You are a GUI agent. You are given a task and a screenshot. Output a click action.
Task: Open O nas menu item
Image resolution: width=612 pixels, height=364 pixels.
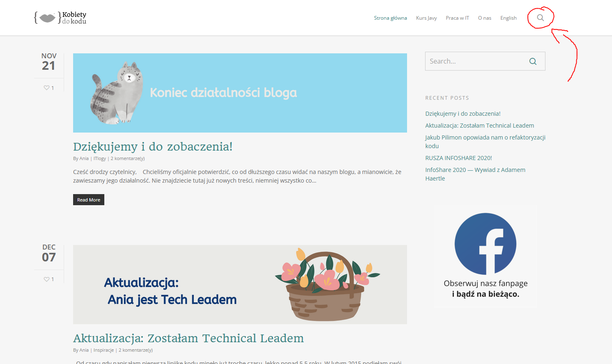click(485, 18)
